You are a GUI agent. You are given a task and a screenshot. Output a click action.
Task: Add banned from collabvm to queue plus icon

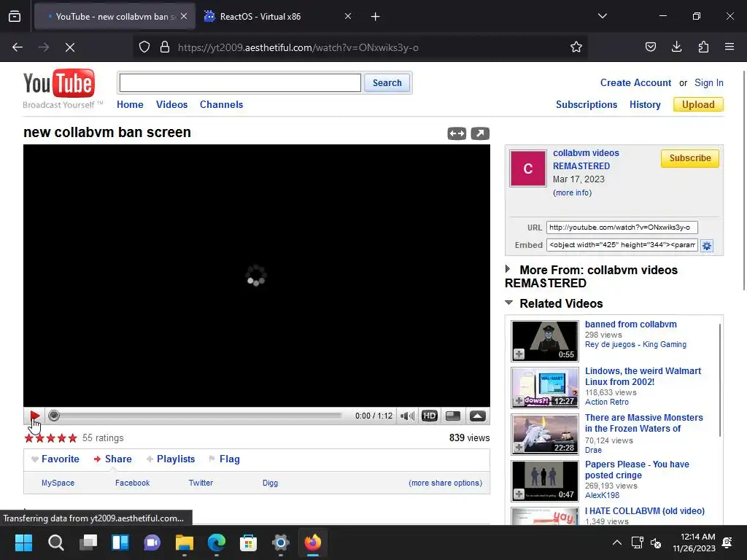[x=519, y=354]
